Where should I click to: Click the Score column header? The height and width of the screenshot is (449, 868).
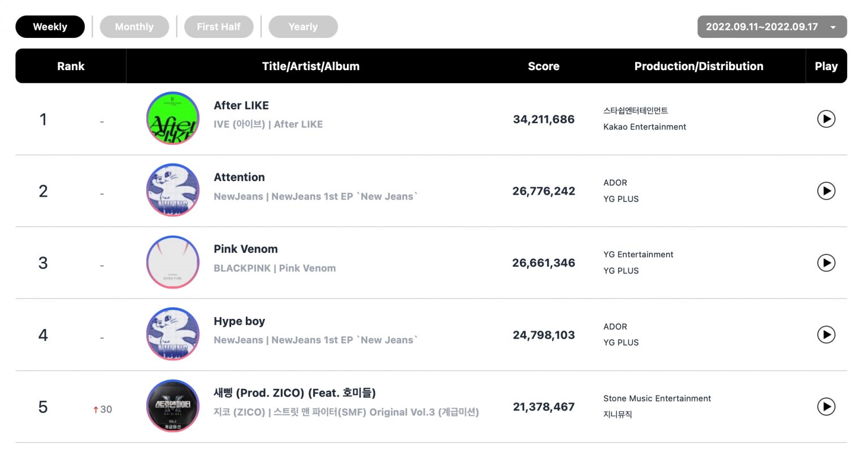click(544, 66)
